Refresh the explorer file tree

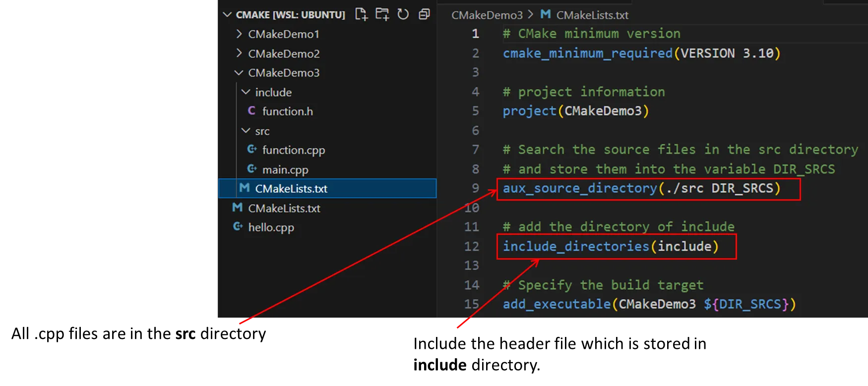[403, 14]
